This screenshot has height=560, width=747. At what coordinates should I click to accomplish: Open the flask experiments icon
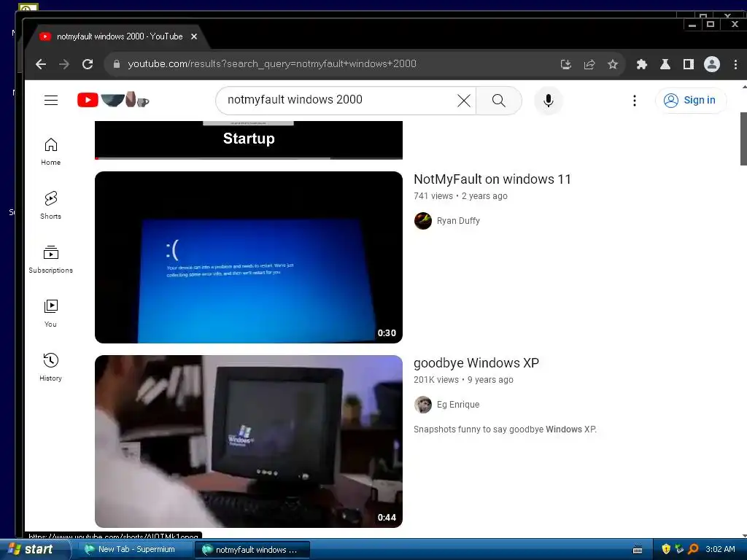point(665,64)
